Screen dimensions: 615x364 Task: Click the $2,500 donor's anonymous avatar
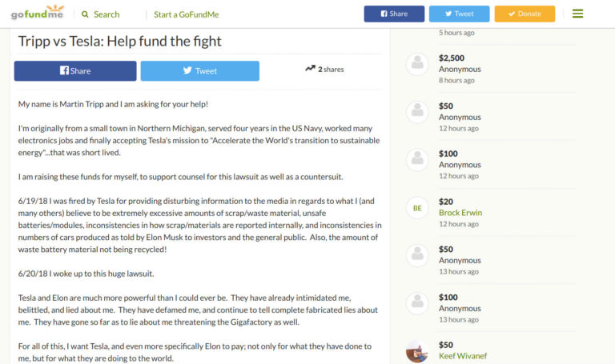[417, 64]
